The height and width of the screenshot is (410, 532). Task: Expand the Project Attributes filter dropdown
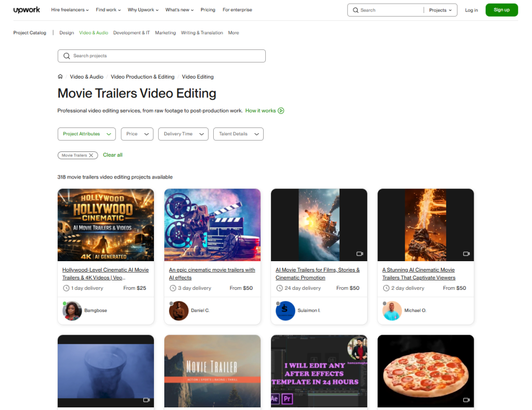[x=86, y=134]
